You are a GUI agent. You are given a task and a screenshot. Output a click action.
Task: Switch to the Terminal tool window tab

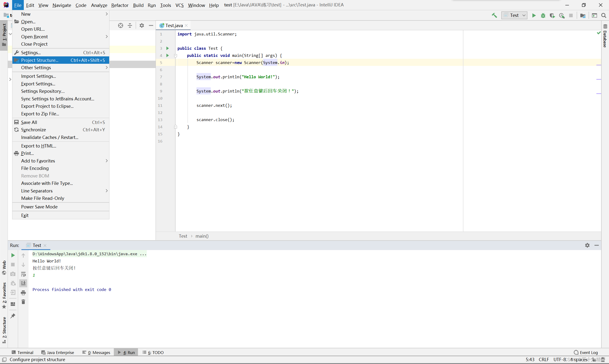(23, 352)
